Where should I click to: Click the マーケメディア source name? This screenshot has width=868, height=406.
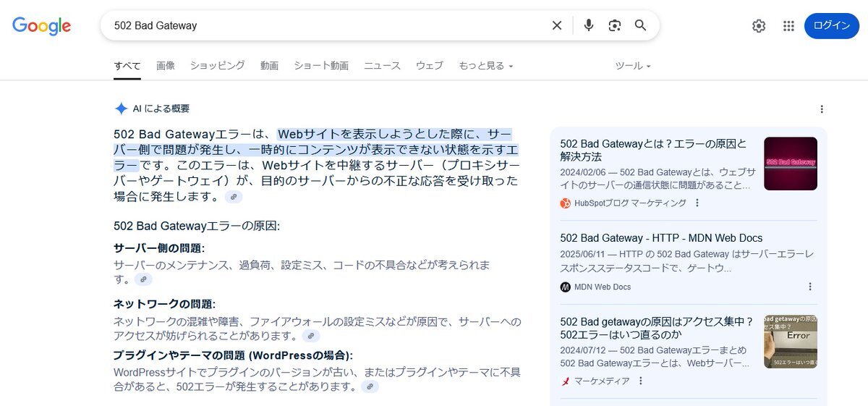pos(602,381)
